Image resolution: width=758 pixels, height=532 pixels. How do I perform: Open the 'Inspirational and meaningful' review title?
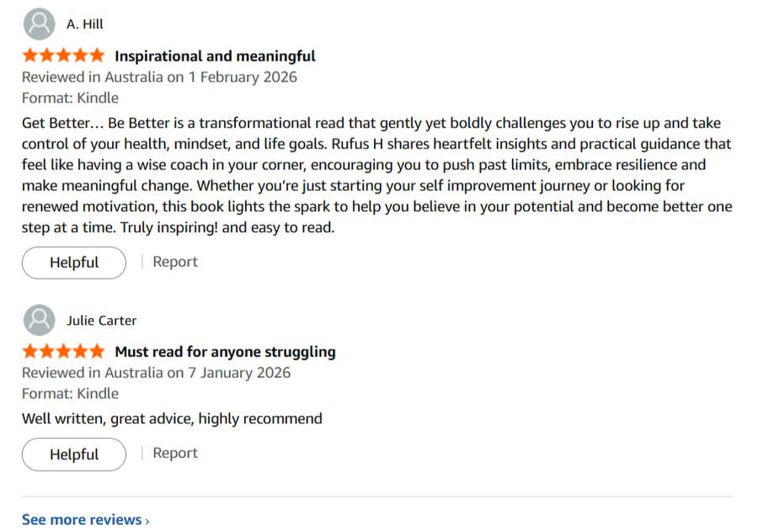[x=215, y=56]
